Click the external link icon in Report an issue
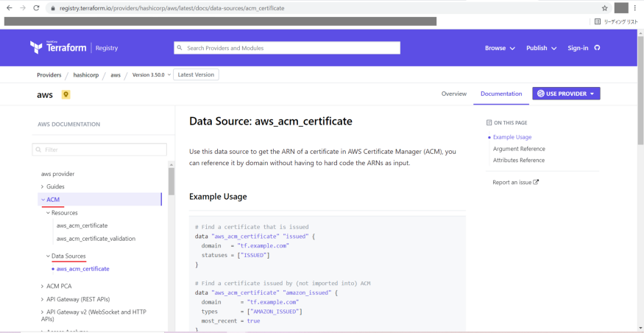The width and height of the screenshot is (644, 333). (536, 182)
